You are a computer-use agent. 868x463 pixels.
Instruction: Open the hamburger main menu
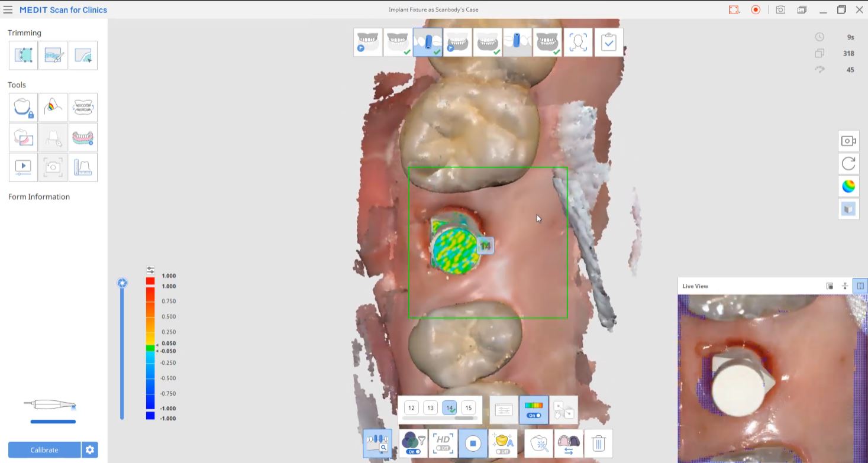pos(8,10)
